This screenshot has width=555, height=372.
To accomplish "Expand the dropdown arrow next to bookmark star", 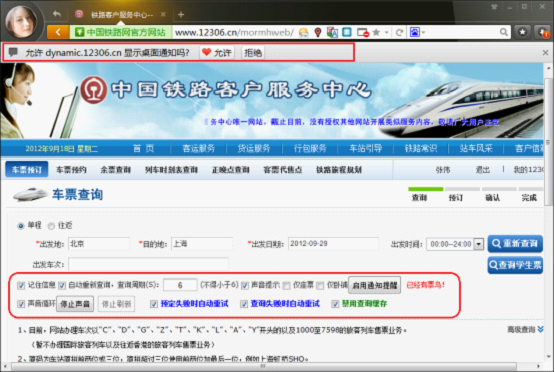I will click(x=387, y=33).
